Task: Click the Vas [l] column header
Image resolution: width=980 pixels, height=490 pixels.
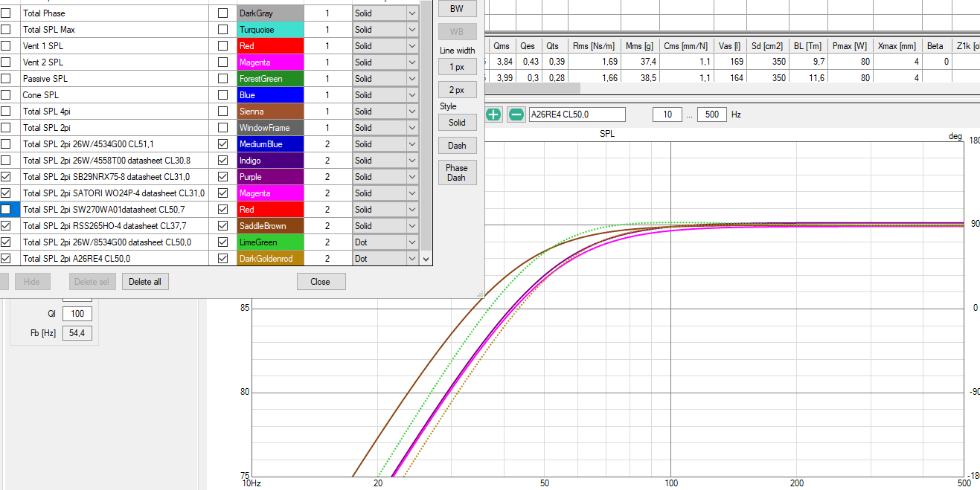Action: [x=730, y=46]
